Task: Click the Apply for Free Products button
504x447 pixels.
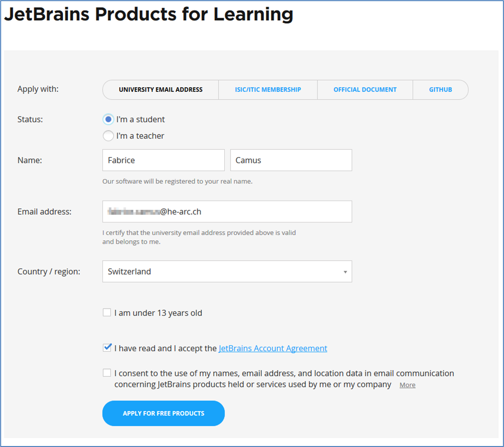Action: 163,413
